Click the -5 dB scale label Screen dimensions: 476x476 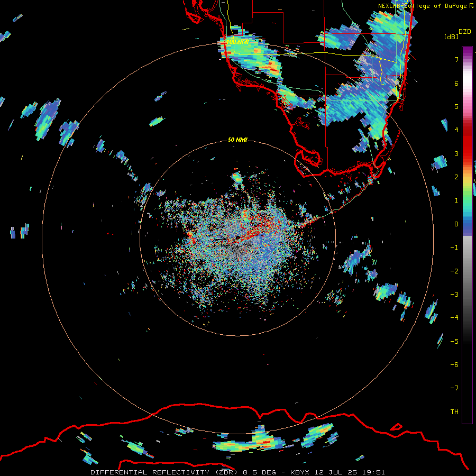[454, 341]
